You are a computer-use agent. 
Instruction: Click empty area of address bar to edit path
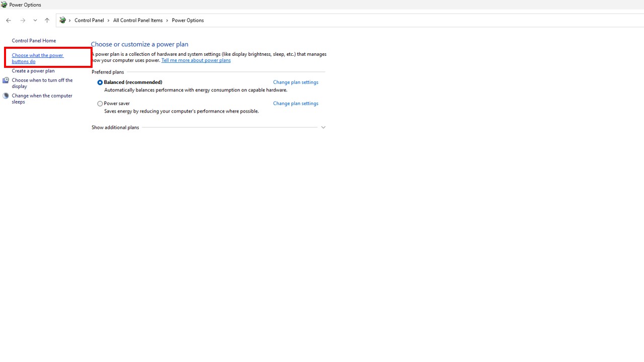tap(403, 21)
